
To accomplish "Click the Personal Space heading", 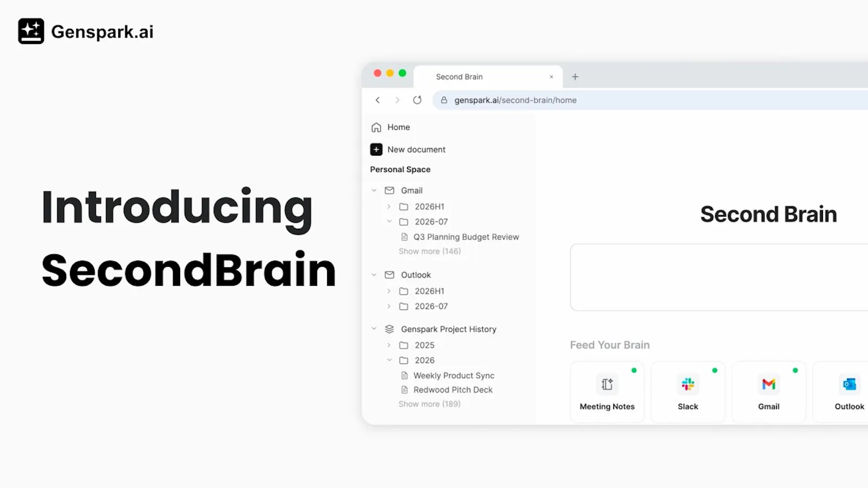I will (x=400, y=169).
